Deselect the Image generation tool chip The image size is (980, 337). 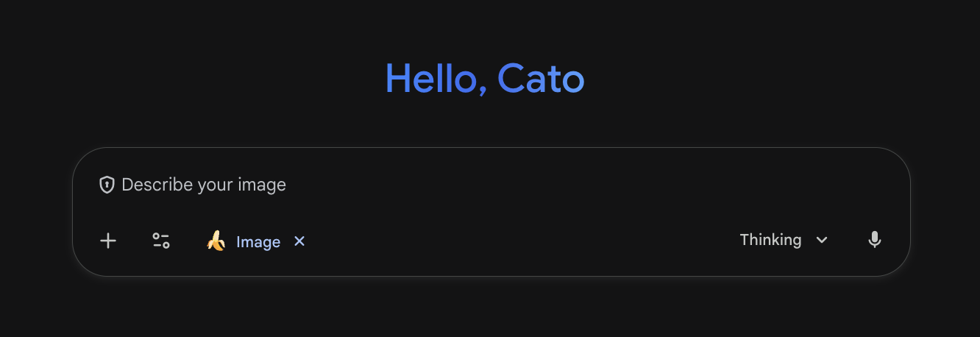[299, 241]
